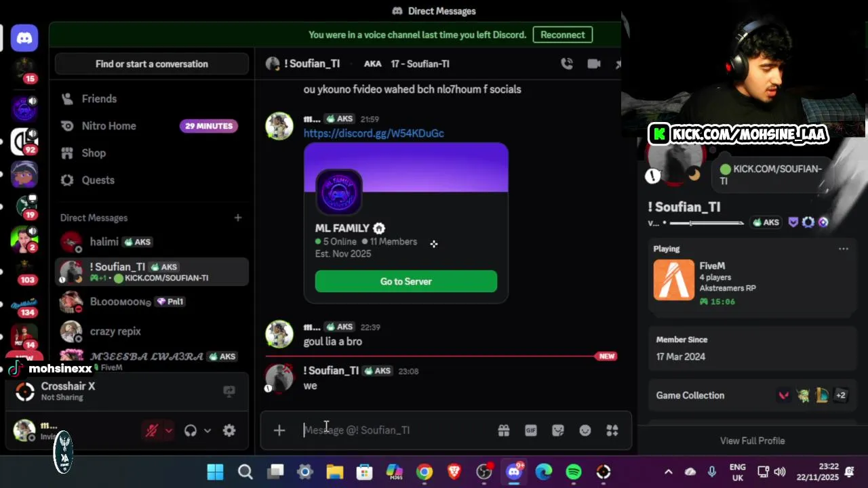The width and height of the screenshot is (868, 488).
Task: Open server with 19 notification badge
Action: [24, 205]
